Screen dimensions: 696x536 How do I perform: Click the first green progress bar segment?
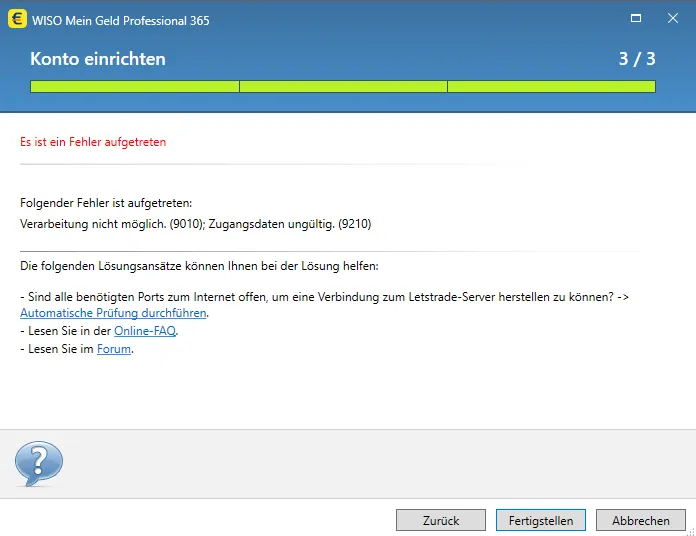tap(134, 87)
